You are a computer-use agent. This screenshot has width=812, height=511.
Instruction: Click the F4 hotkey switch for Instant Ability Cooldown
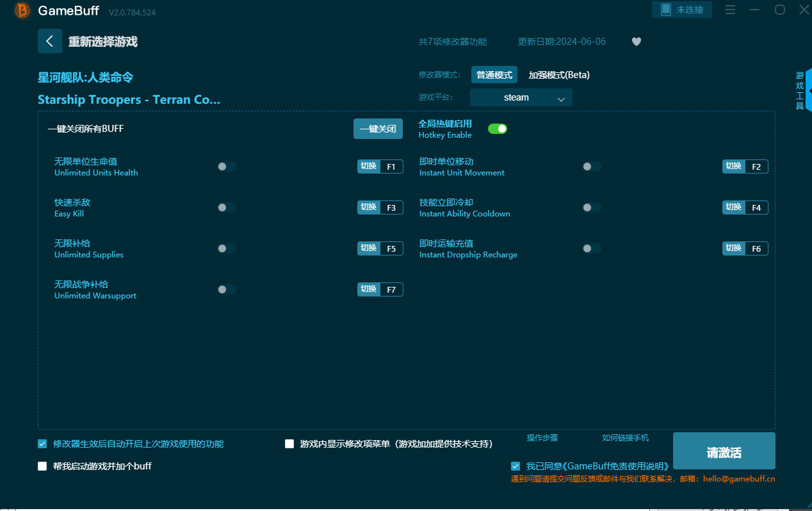745,207
